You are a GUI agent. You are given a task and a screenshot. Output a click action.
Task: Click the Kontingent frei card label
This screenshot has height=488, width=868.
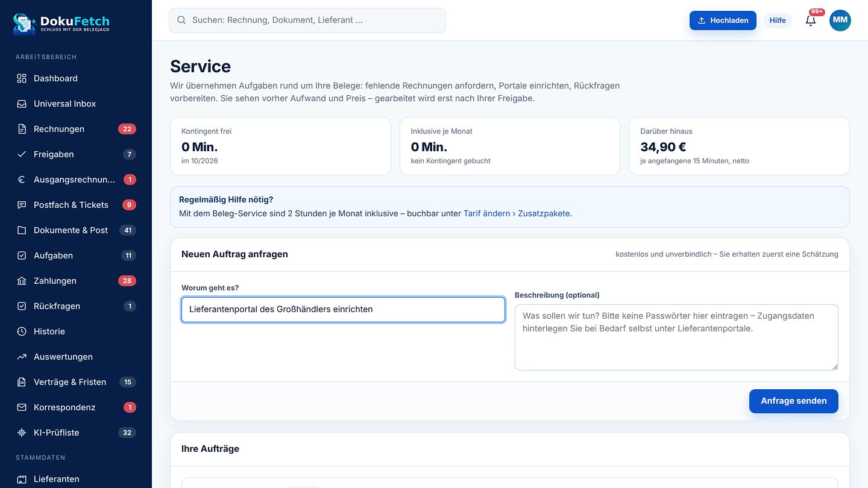click(206, 131)
